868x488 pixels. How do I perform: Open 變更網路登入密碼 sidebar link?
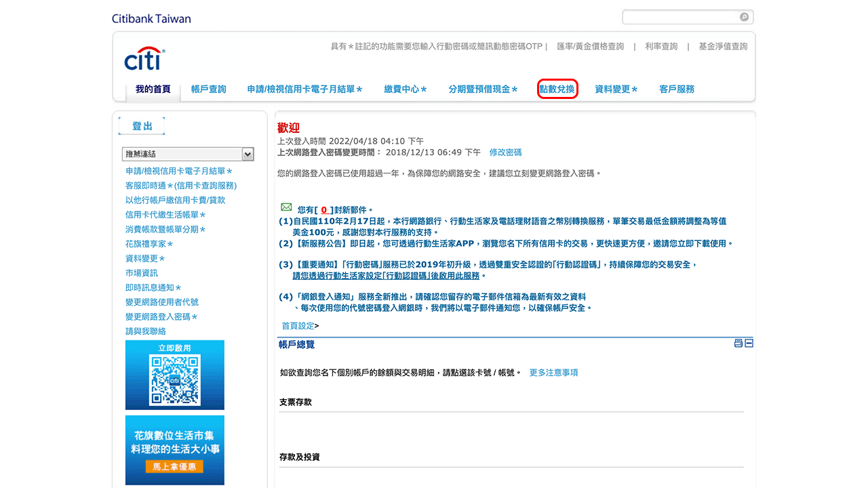(x=161, y=317)
